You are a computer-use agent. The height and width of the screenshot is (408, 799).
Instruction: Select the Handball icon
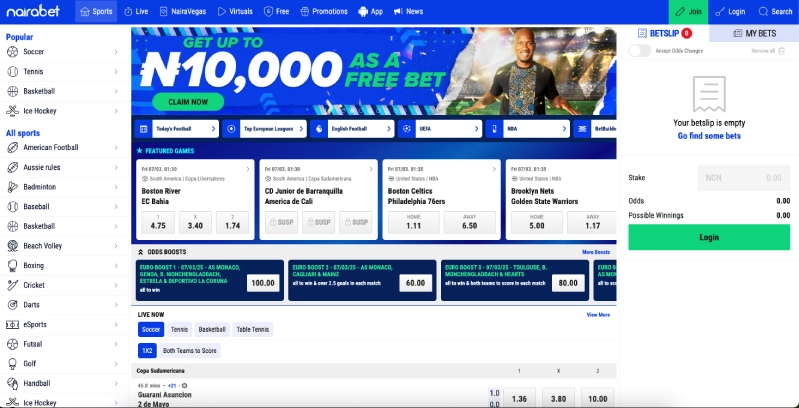pos(13,384)
